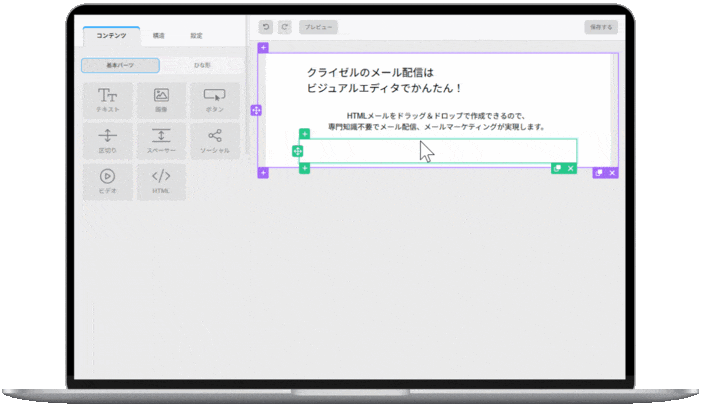Click the redo arrow button
Screen dimensions: 702x408
[284, 27]
